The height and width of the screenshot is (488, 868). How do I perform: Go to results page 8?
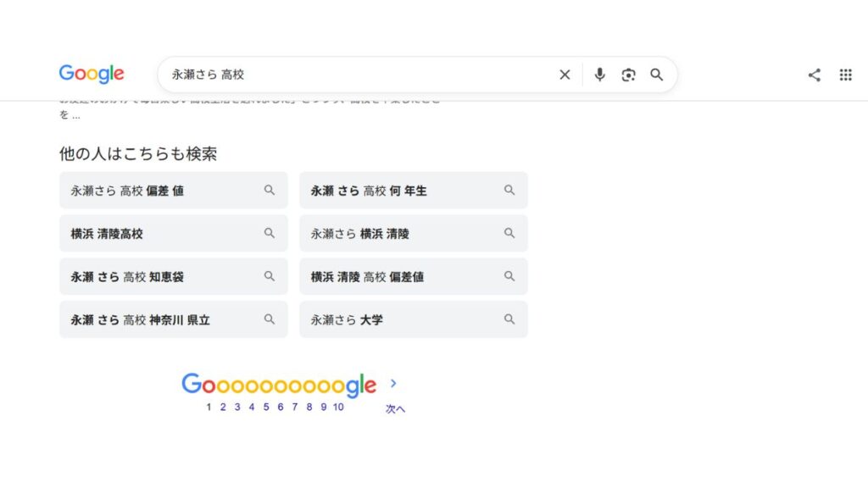(309, 407)
